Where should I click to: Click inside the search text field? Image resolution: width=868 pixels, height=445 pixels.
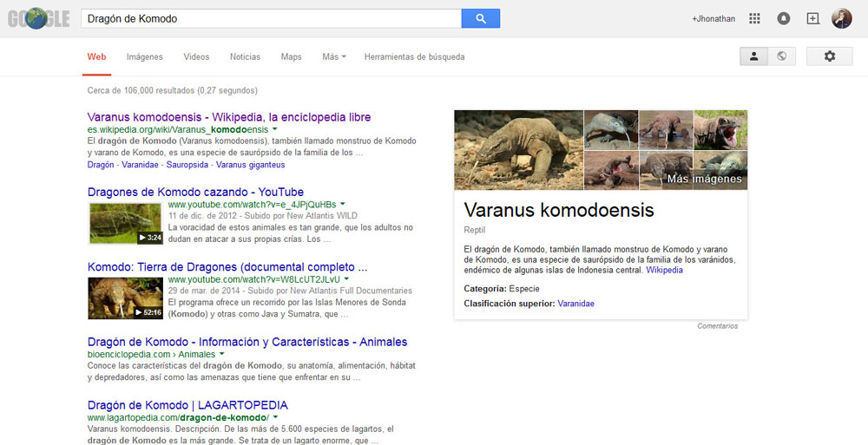coord(269,18)
